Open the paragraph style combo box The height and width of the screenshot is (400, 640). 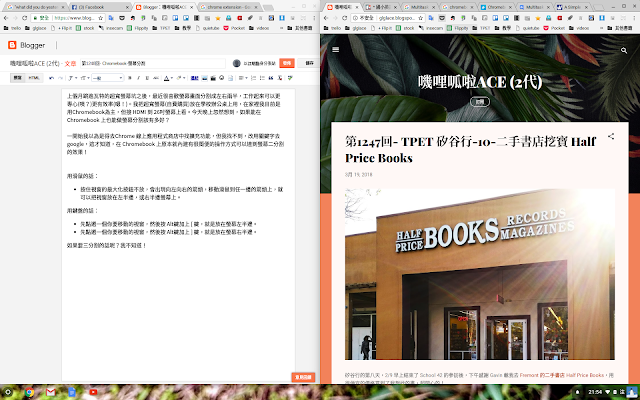(107, 78)
